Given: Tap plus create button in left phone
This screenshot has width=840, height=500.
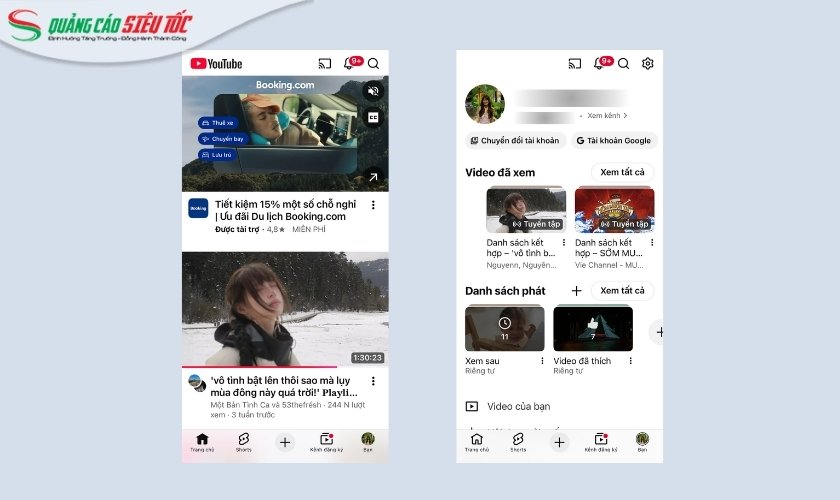Looking at the screenshot, I should [x=285, y=443].
